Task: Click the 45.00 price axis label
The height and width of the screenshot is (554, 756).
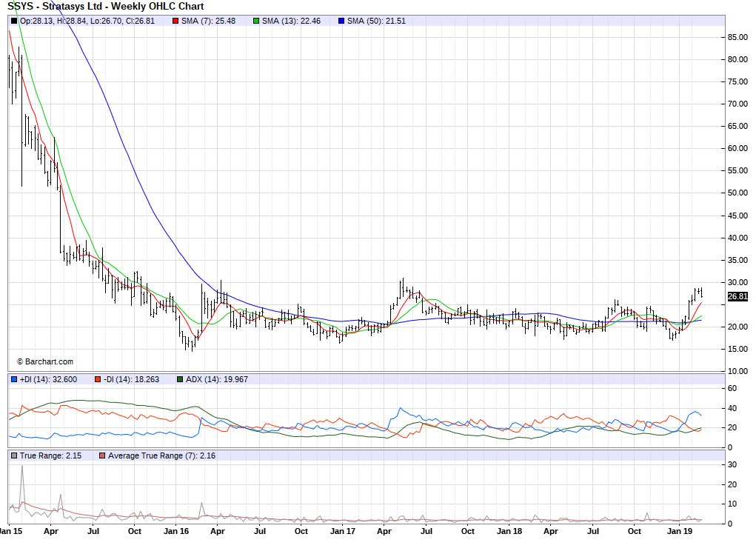Action: (x=737, y=216)
